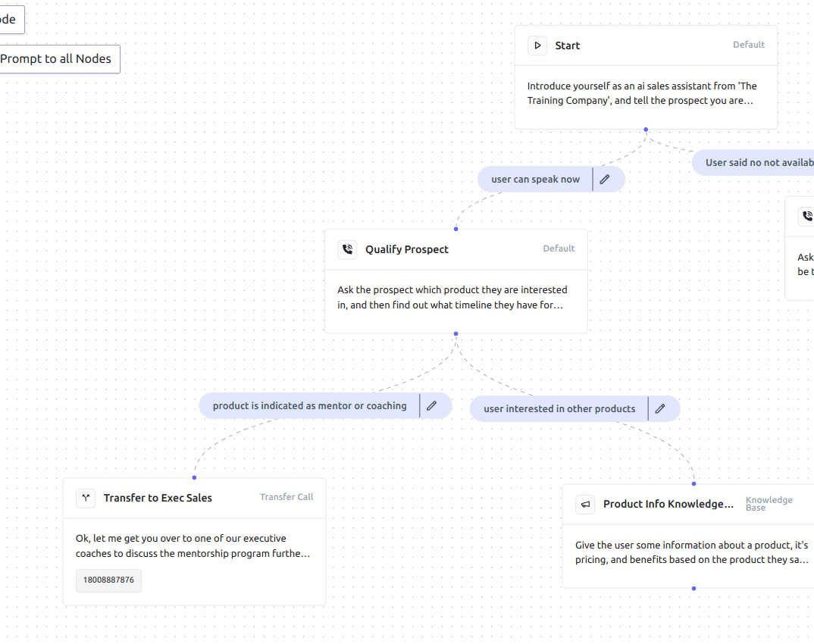Click the play icon on the Start node
The height and width of the screenshot is (644, 814).
[x=537, y=45]
